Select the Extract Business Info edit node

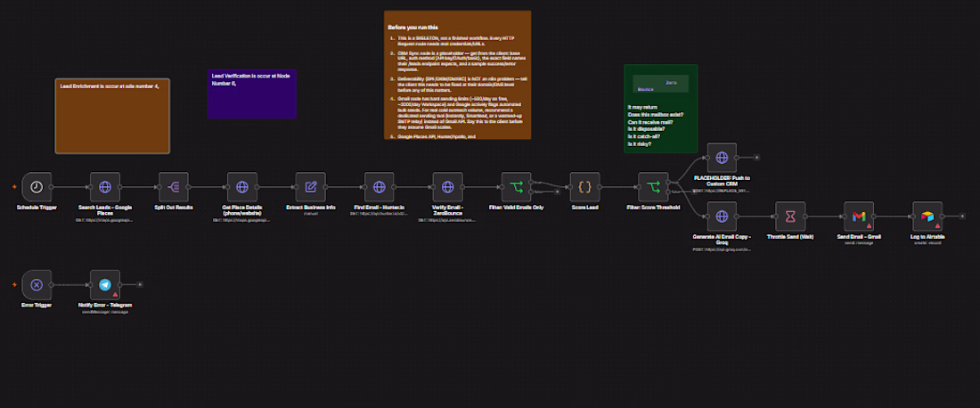pyautogui.click(x=311, y=187)
